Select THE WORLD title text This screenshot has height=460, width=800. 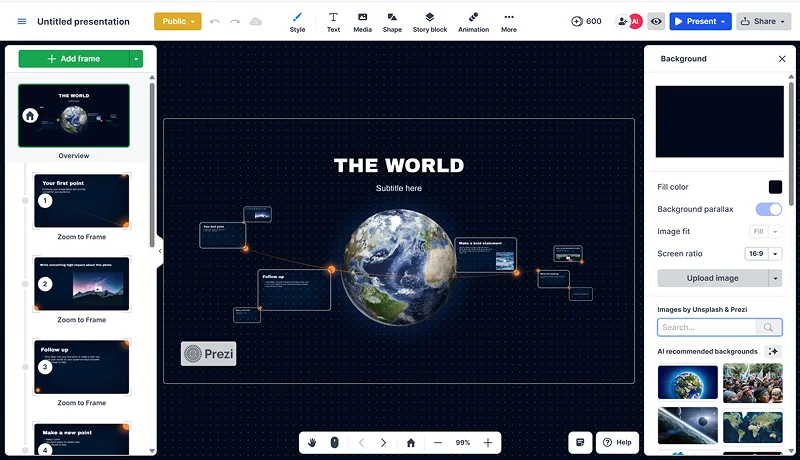click(x=399, y=165)
